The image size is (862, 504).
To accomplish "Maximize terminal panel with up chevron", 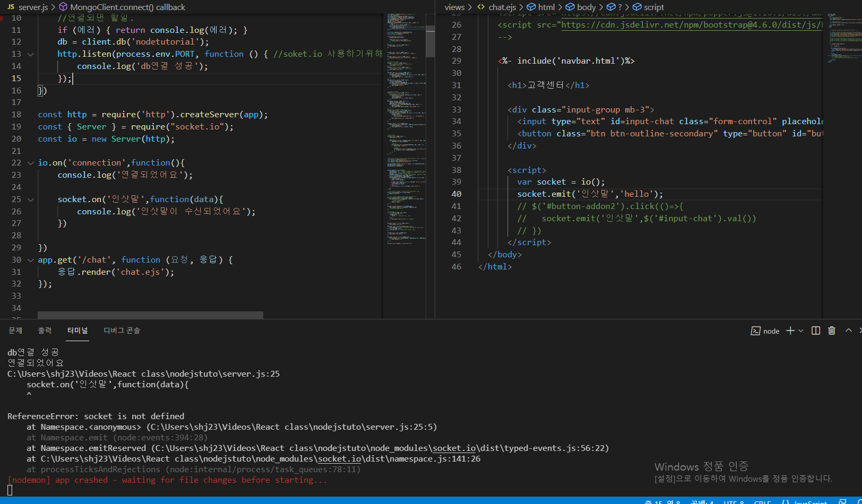I will click(848, 331).
